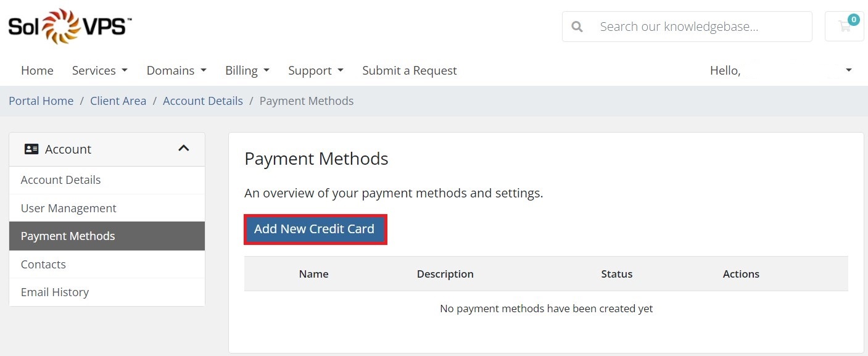Open the Domains dropdown menu
The width and height of the screenshot is (868, 356).
176,70
